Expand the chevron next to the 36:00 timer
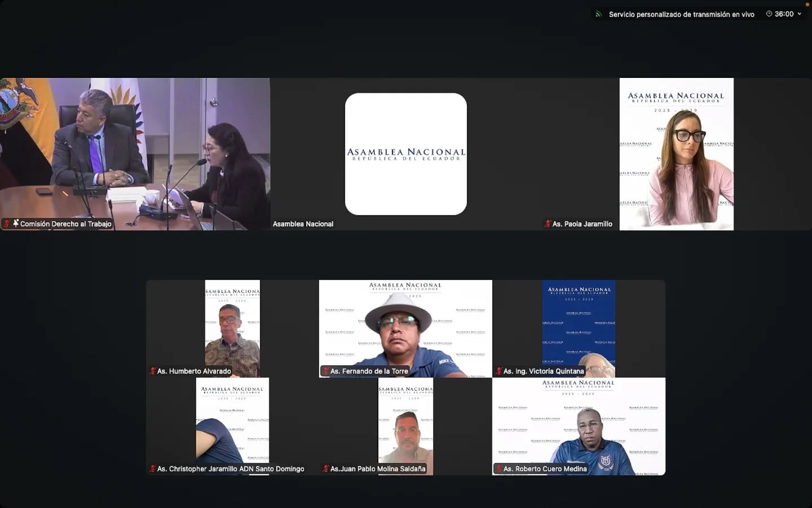This screenshot has width=812, height=508. click(799, 14)
